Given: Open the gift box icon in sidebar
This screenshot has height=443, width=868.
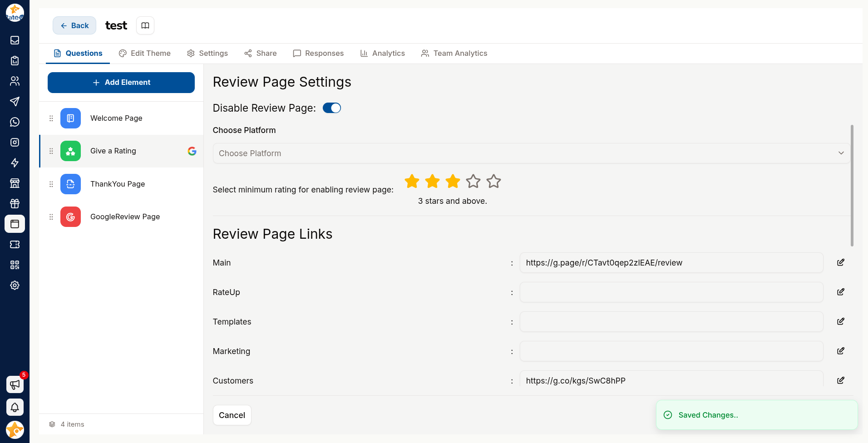Looking at the screenshot, I should [x=15, y=204].
